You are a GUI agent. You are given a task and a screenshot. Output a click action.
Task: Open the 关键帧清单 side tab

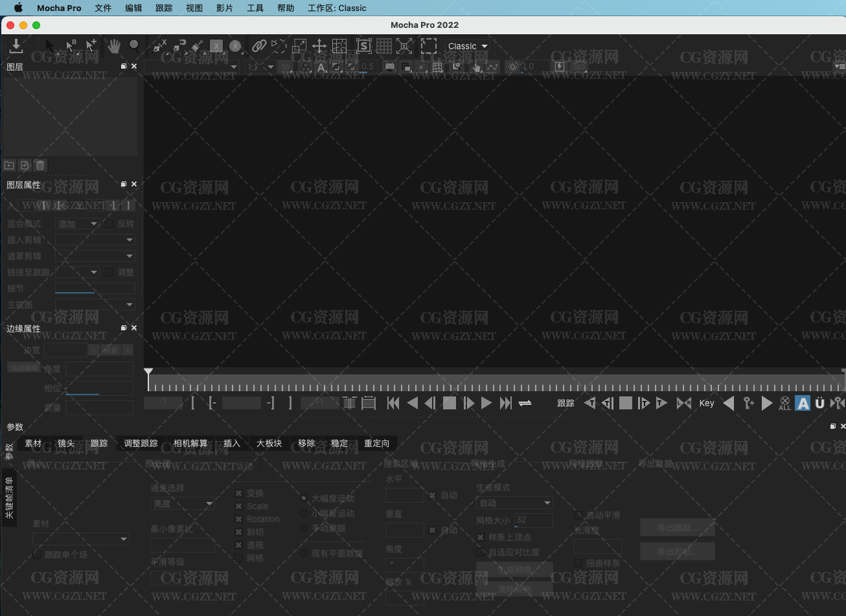(9, 498)
